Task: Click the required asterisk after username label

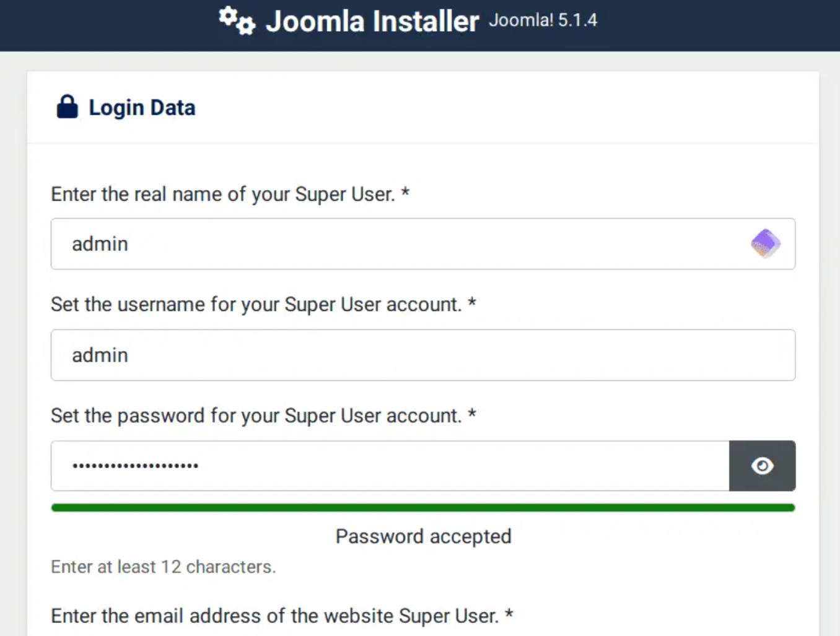Action: pos(472,303)
